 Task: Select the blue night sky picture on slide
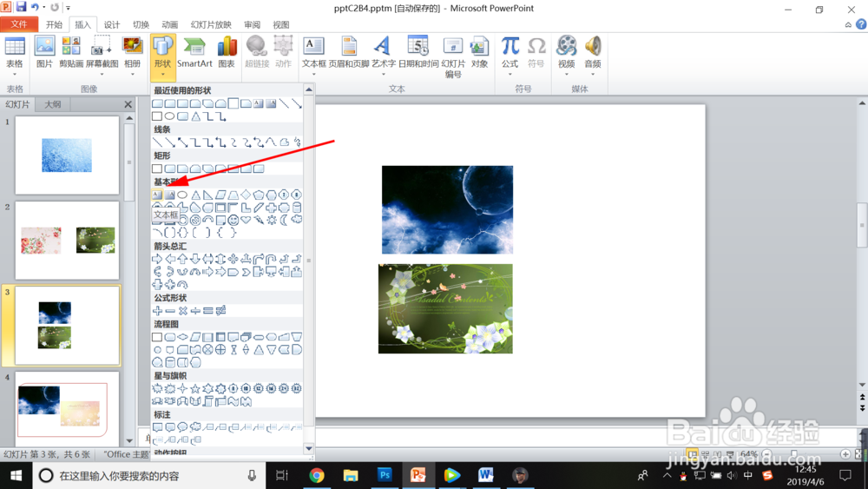[x=447, y=210]
